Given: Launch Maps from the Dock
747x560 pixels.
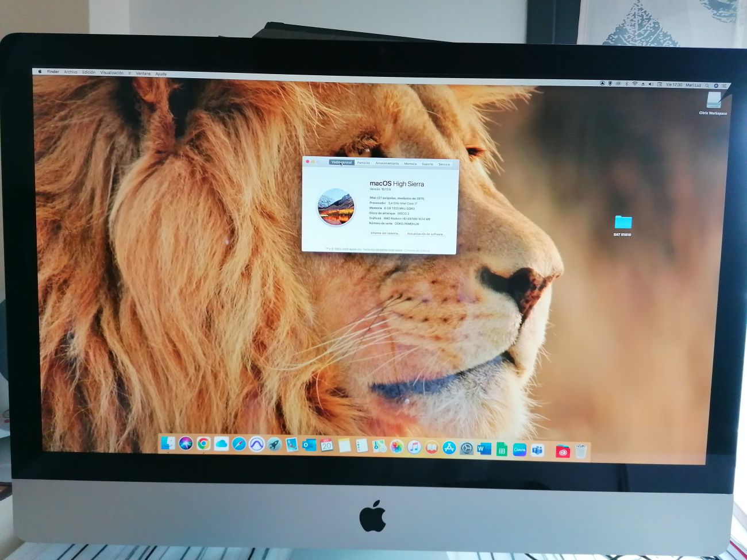Looking at the screenshot, I should pos(379,446).
